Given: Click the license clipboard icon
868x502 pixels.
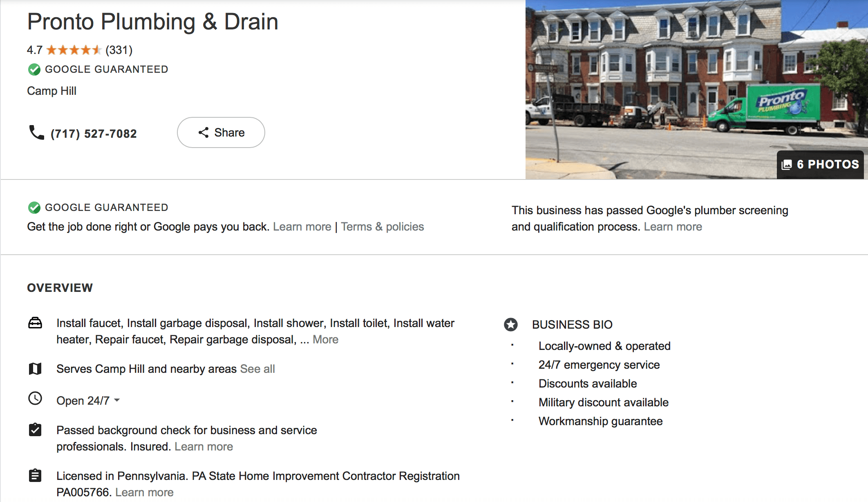Looking at the screenshot, I should point(35,475).
